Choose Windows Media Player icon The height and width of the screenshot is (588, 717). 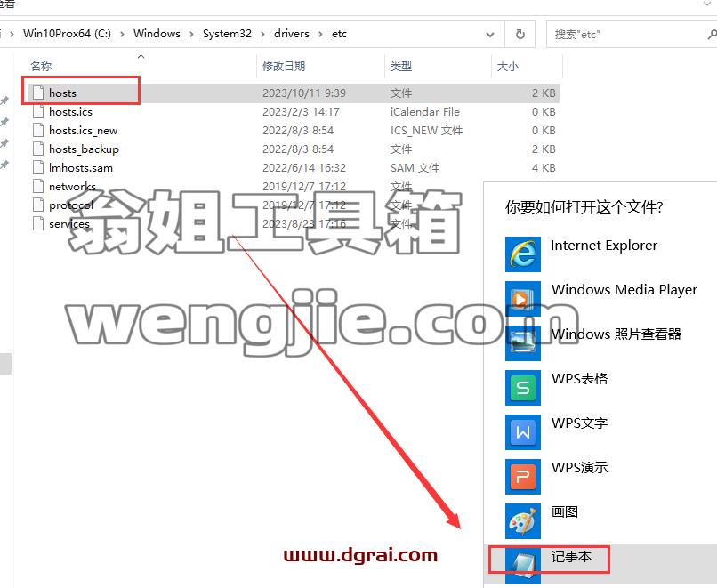[x=523, y=299]
